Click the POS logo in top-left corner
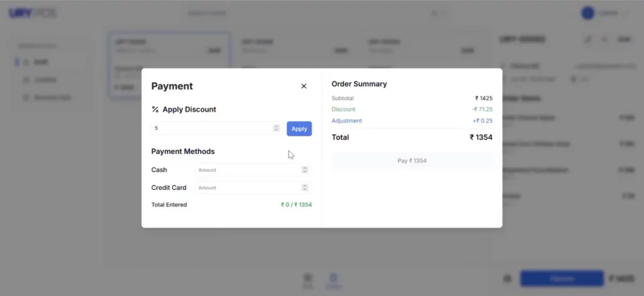The width and height of the screenshot is (644, 296). (33, 13)
